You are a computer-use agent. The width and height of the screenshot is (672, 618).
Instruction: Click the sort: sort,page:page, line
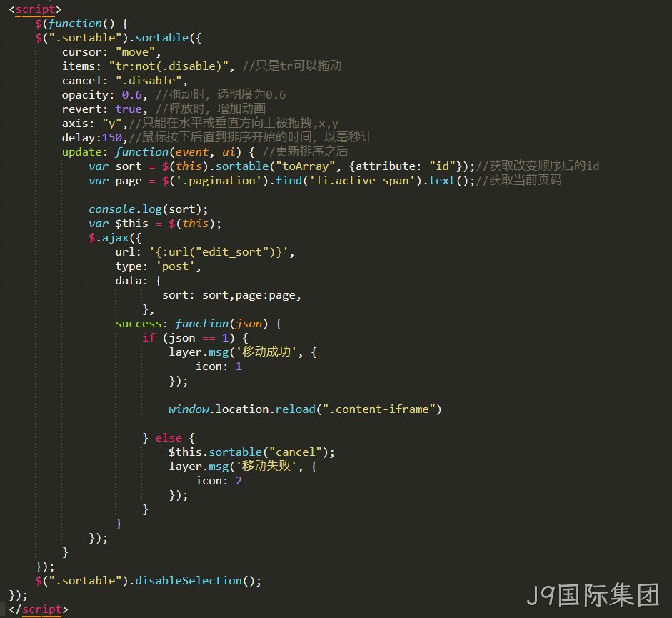(x=231, y=295)
